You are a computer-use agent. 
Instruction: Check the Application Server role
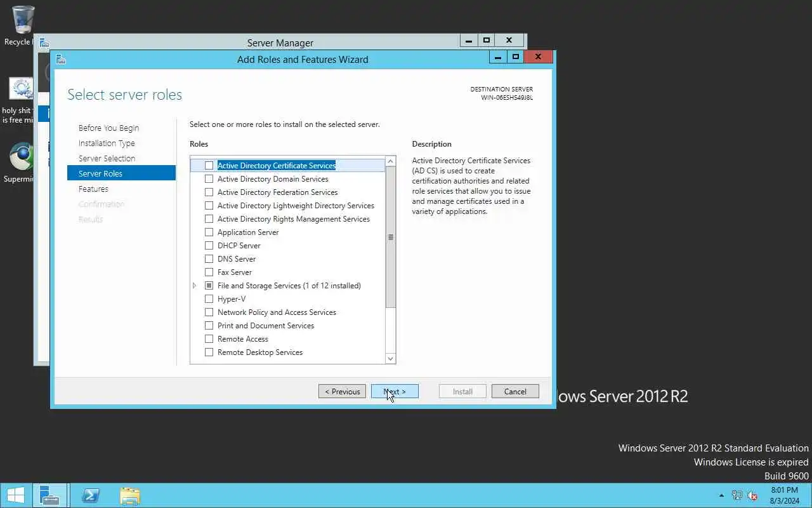(x=209, y=232)
